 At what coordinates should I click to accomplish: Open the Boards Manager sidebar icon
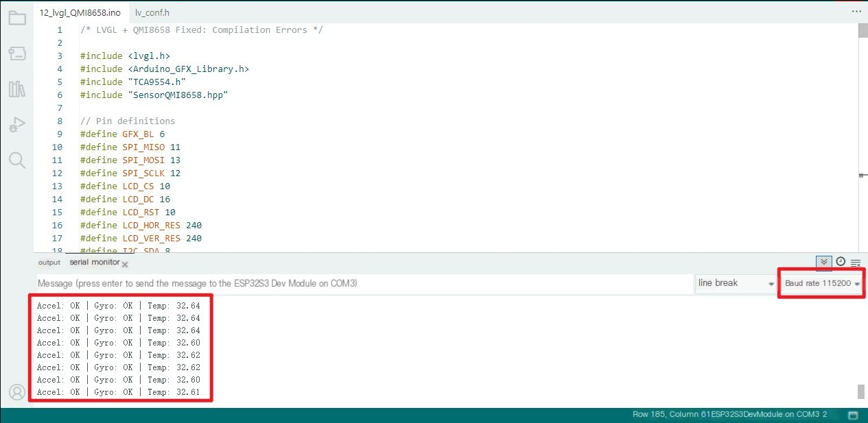tap(17, 53)
